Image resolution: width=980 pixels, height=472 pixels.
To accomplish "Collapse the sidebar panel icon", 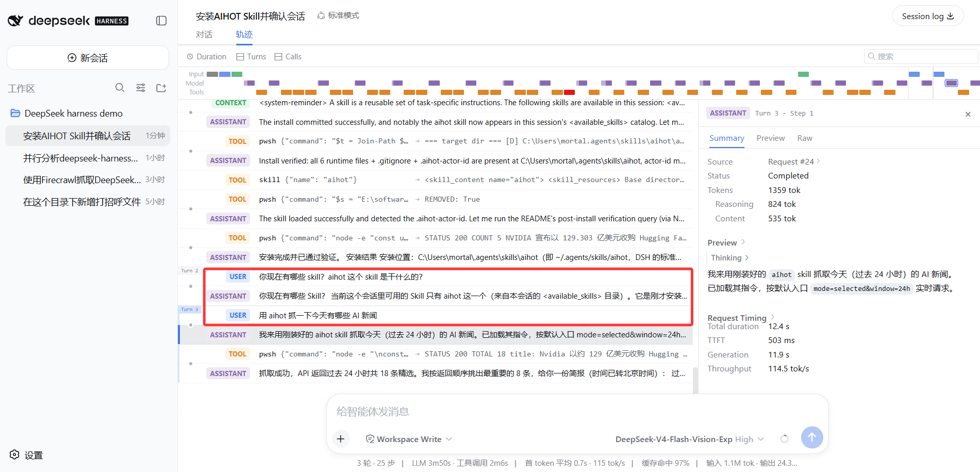I will [161, 21].
